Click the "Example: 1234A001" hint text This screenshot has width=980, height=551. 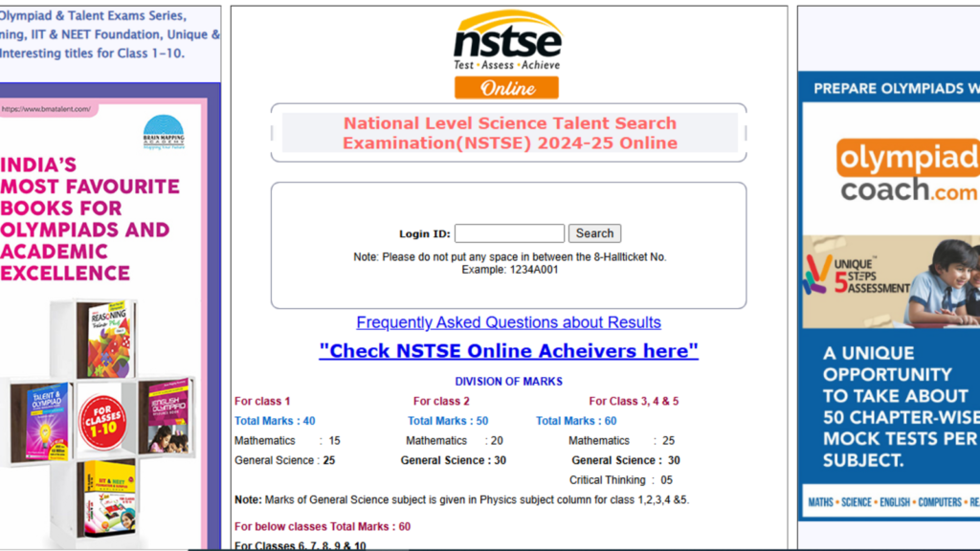point(510,270)
